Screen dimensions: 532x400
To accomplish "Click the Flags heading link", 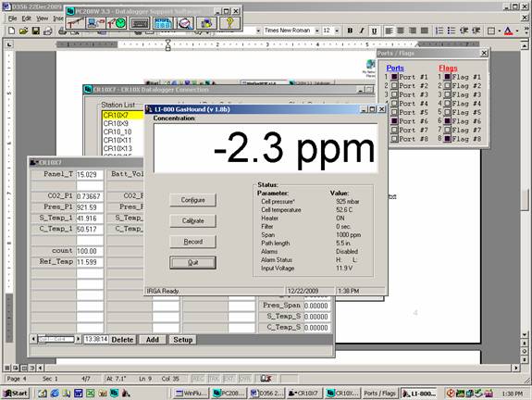I will tap(448, 68).
